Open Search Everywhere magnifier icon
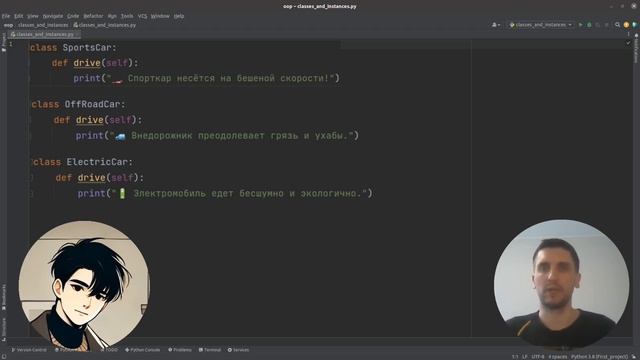Viewport: 640px width, 360px height. [x=617, y=25]
